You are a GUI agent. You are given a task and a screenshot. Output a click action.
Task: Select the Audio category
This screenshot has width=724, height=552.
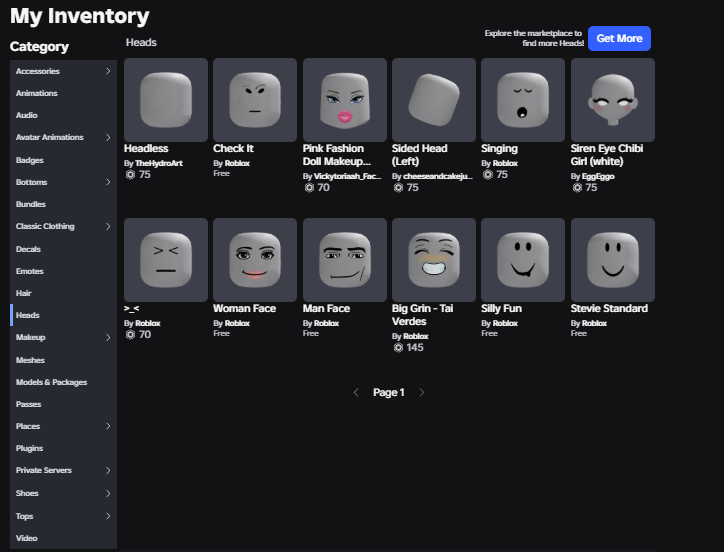pyautogui.click(x=63, y=115)
